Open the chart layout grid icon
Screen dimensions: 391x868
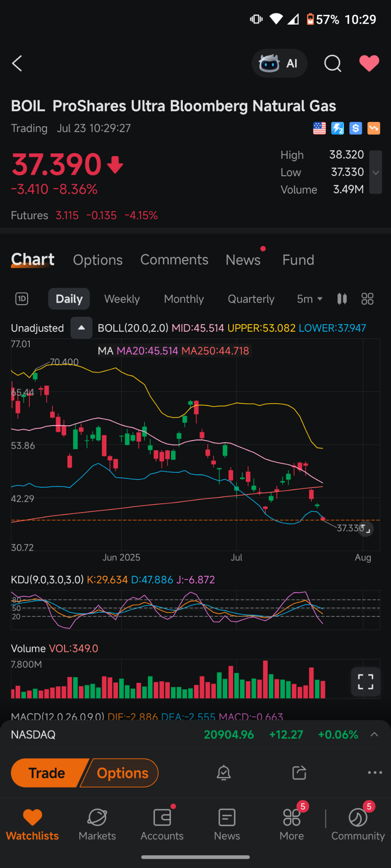click(x=367, y=299)
